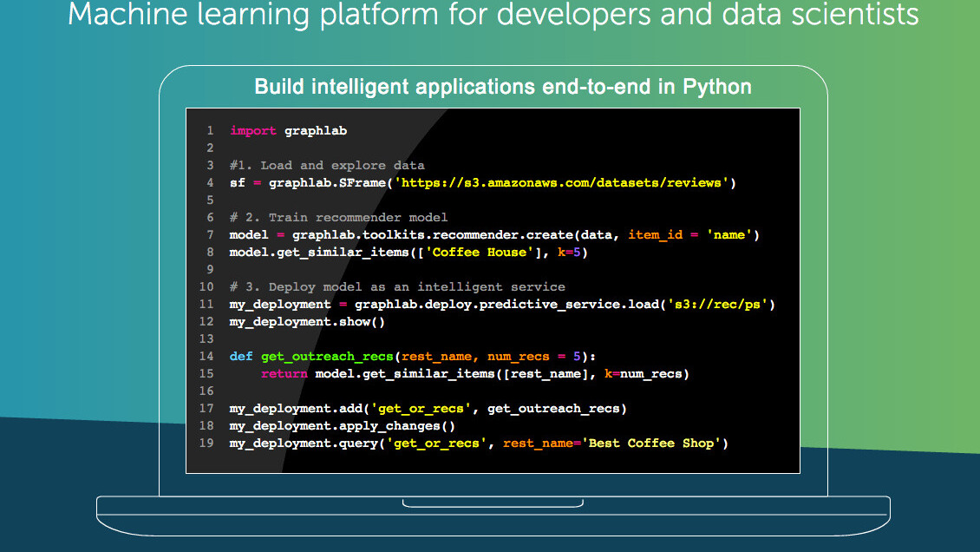Click the line "my_deployment.show()"
This screenshot has width=980, height=552.
307,322
